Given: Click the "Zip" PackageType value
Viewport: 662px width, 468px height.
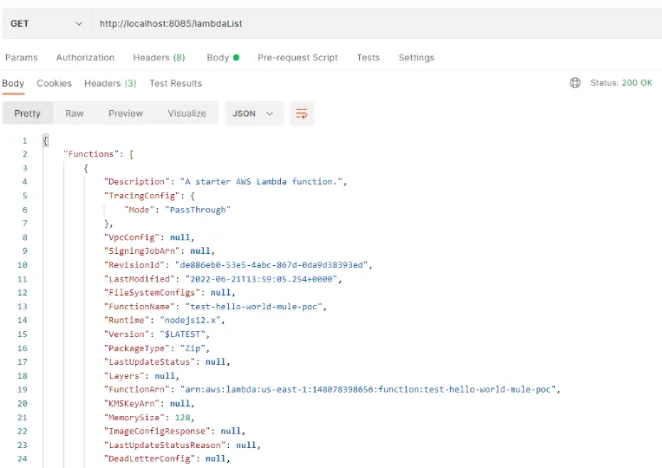Looking at the screenshot, I should point(193,348).
